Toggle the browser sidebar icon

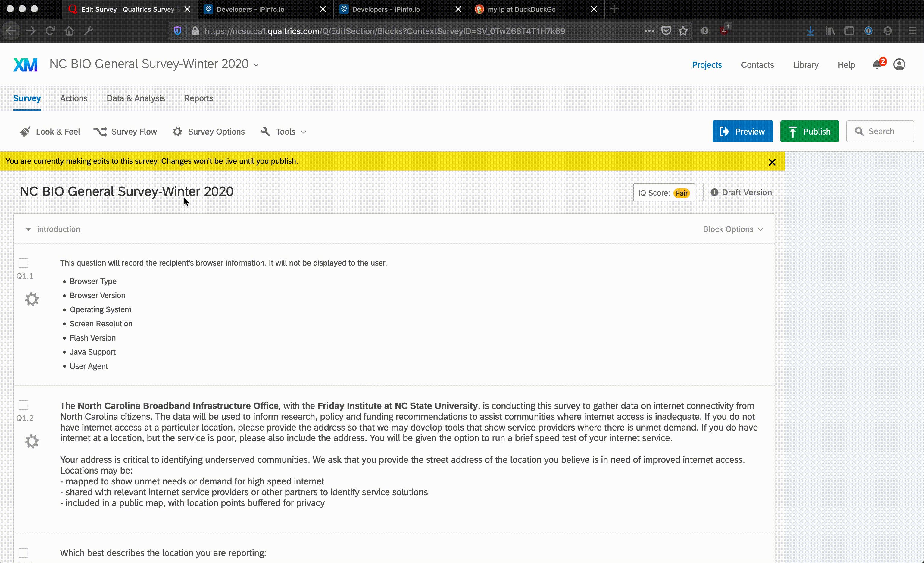point(849,31)
